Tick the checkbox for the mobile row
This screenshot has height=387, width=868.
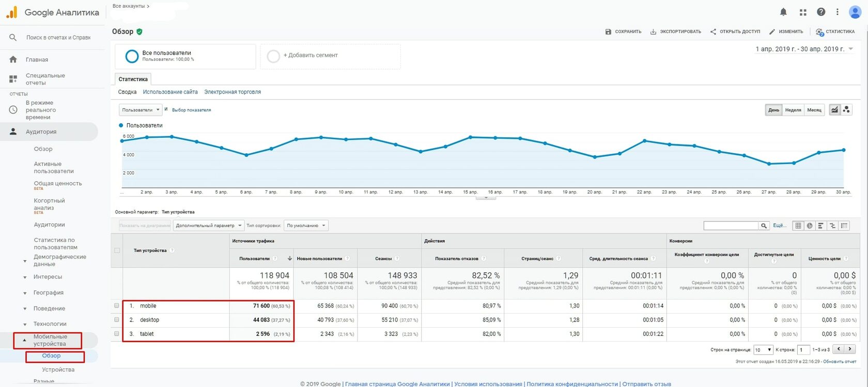(117, 305)
